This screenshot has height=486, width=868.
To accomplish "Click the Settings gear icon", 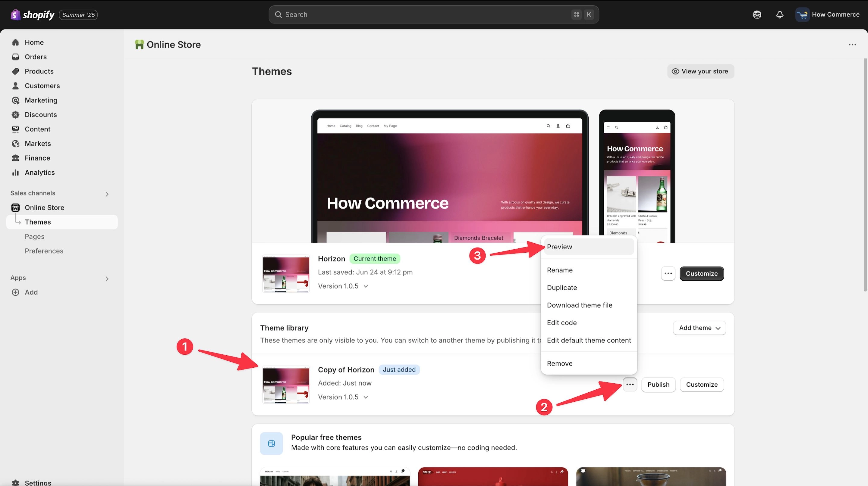I will click(x=15, y=483).
